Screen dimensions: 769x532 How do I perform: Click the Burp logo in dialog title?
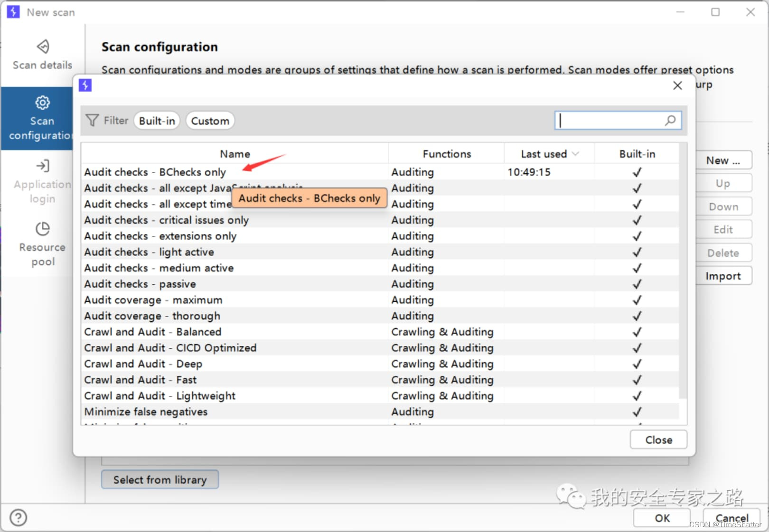click(85, 85)
